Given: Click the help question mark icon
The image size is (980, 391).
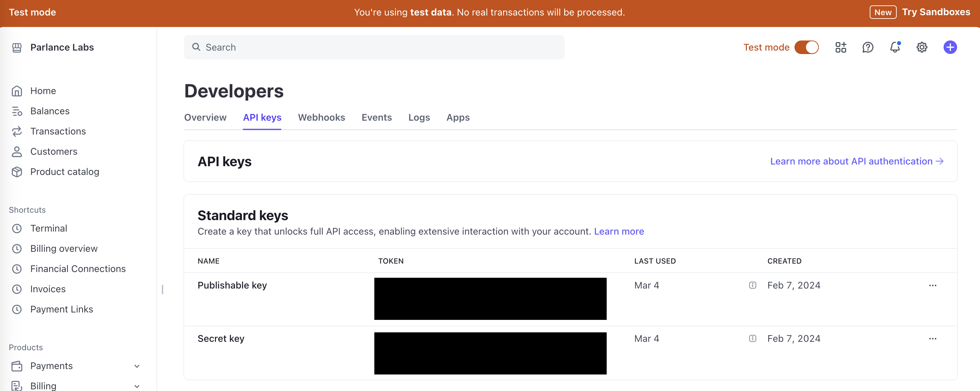Looking at the screenshot, I should (x=867, y=47).
